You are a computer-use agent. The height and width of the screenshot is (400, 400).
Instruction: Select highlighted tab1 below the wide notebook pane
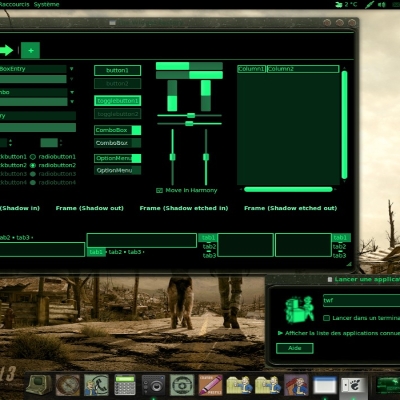96,252
